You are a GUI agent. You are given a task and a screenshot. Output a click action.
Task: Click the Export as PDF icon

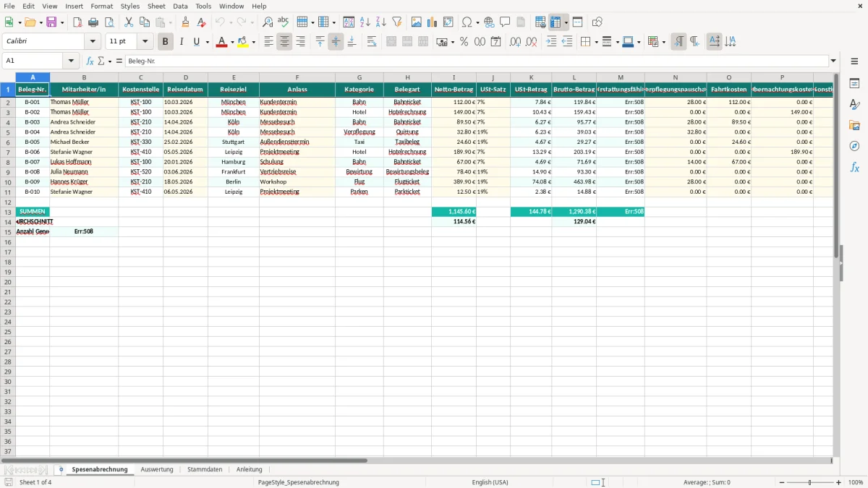pos(77,22)
